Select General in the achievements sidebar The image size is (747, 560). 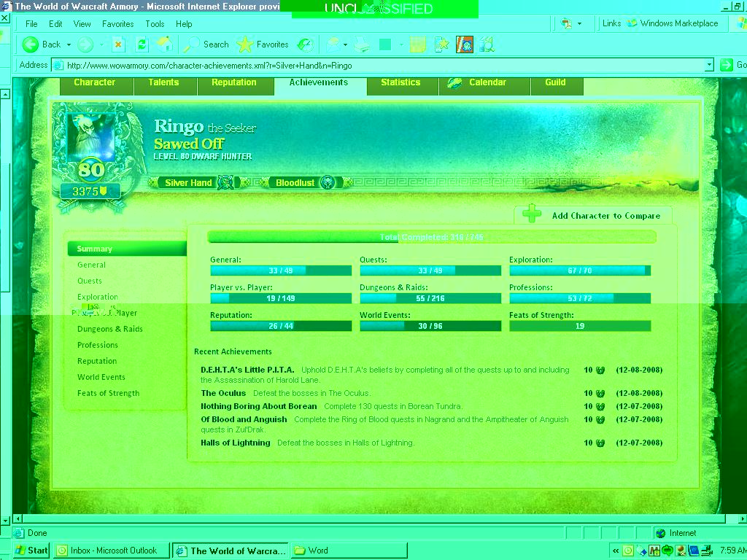tap(91, 265)
